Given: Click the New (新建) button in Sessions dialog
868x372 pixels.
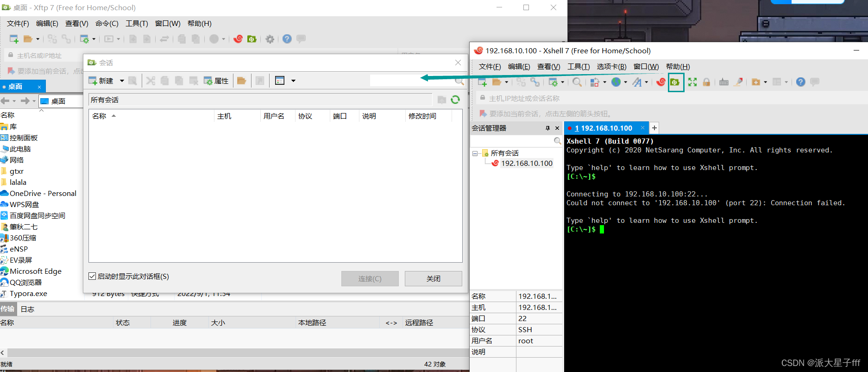Looking at the screenshot, I should click(101, 81).
